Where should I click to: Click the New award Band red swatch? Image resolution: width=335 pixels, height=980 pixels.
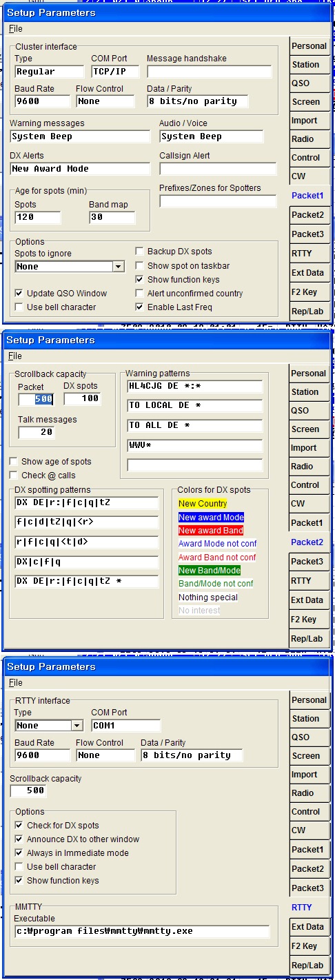click(x=211, y=531)
